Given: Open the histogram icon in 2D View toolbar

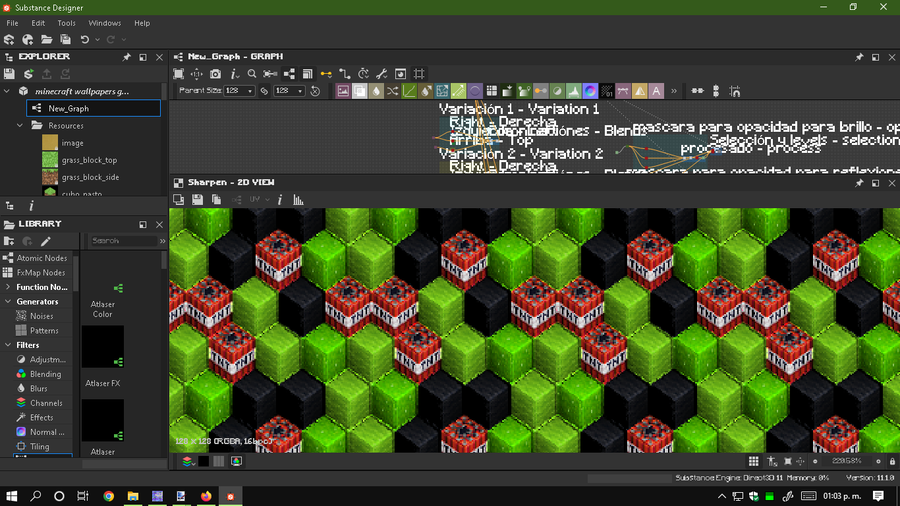Looking at the screenshot, I should click(x=298, y=200).
